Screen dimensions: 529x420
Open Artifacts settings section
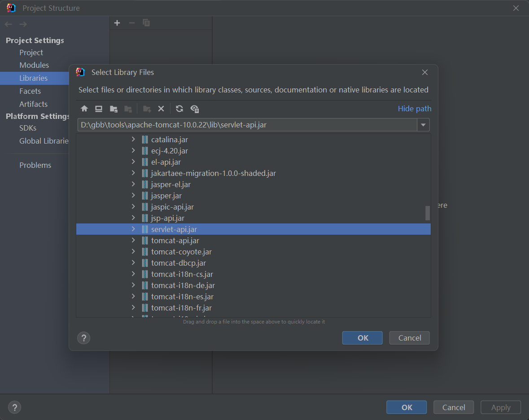tap(33, 104)
